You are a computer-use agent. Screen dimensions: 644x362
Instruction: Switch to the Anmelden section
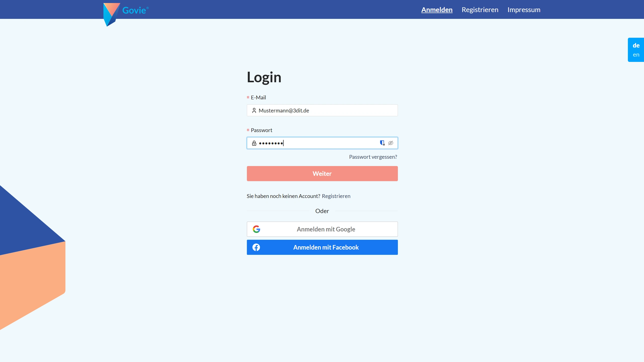click(x=437, y=10)
